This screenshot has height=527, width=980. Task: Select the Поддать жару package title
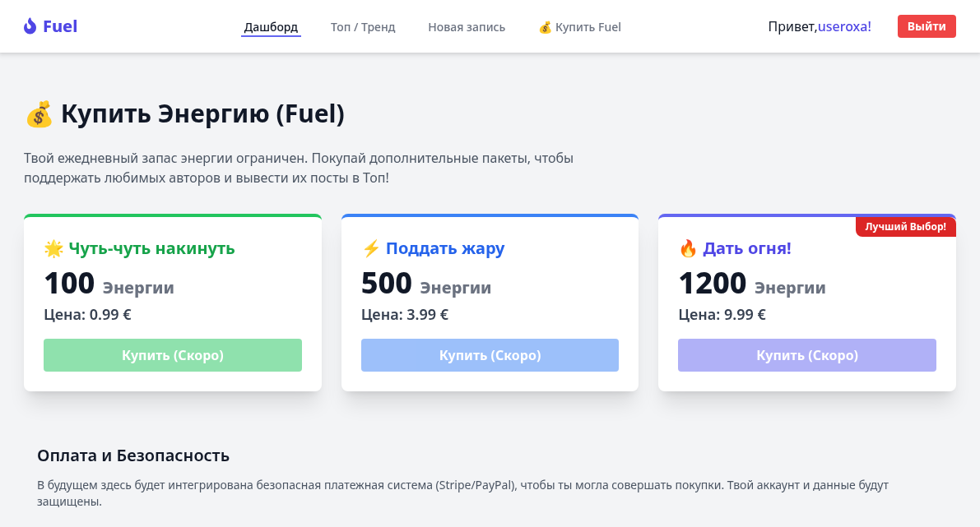(445, 248)
